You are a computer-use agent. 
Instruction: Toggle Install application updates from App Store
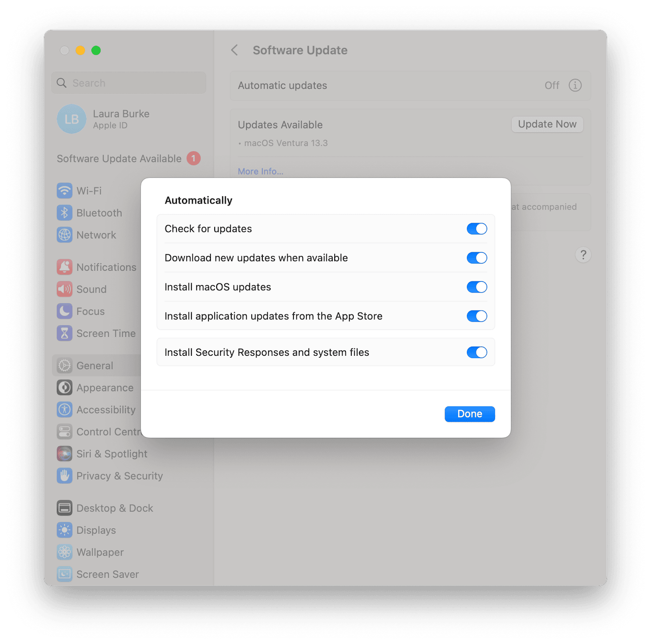point(477,316)
